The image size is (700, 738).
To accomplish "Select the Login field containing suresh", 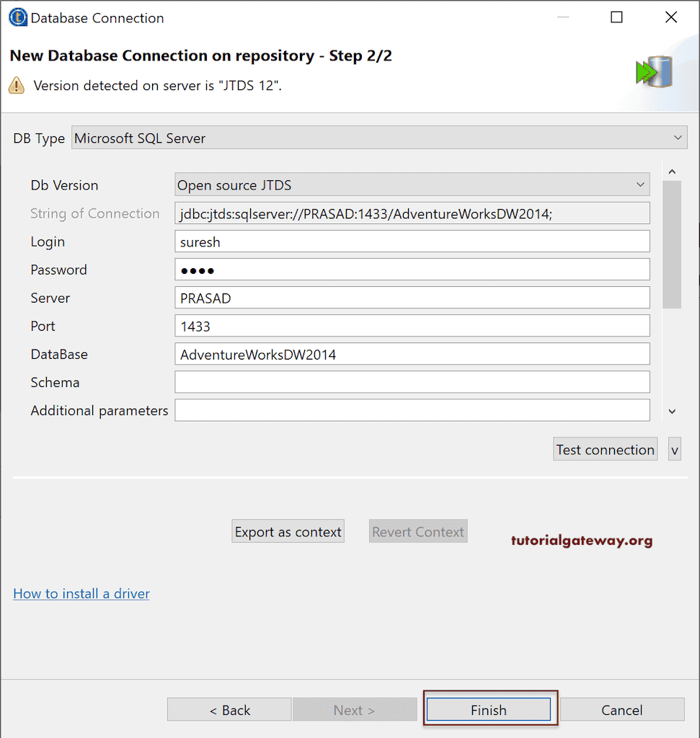I will coord(412,241).
